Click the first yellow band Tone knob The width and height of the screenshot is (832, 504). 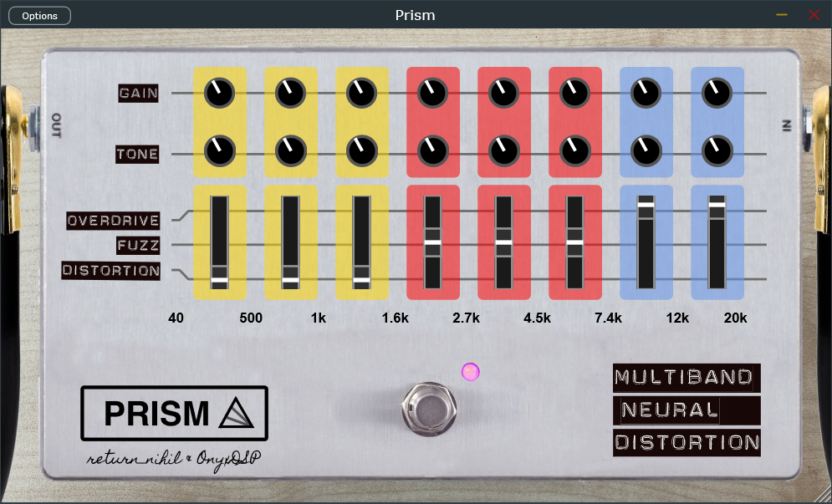click(x=219, y=154)
